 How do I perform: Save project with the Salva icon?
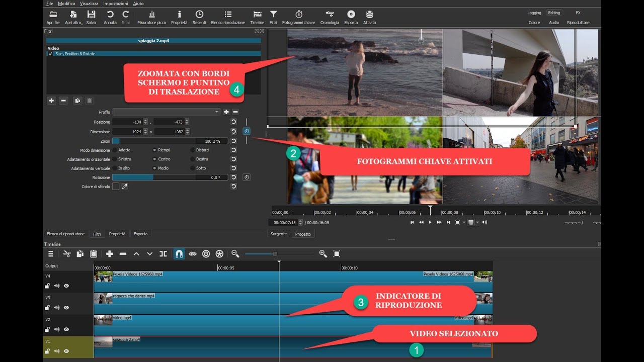coord(91,18)
